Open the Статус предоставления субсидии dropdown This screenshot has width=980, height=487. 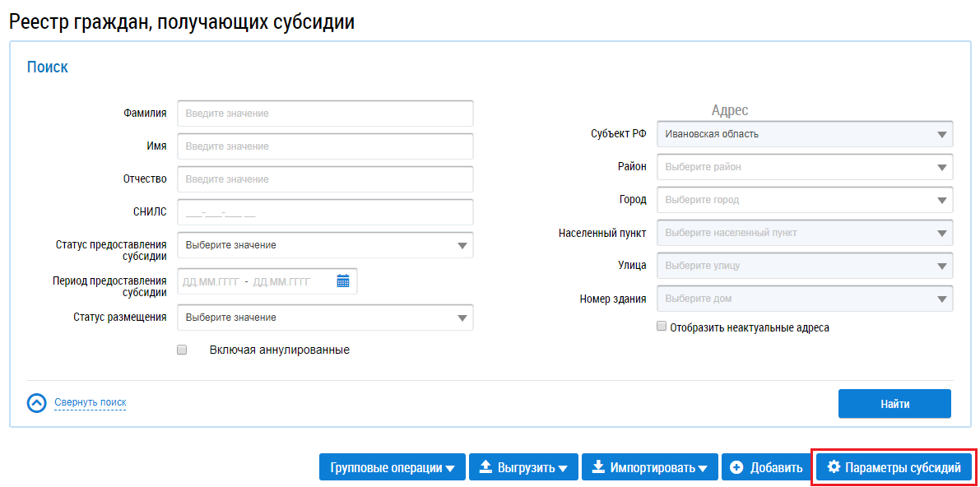click(x=461, y=245)
